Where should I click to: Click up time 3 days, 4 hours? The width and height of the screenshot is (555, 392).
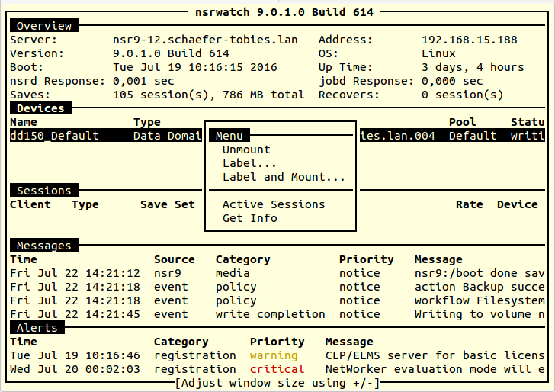point(473,67)
